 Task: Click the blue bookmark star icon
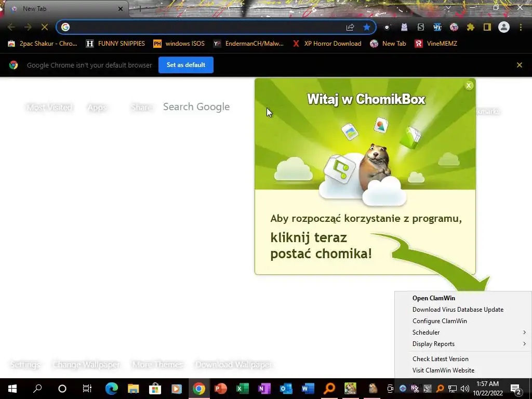[366, 27]
